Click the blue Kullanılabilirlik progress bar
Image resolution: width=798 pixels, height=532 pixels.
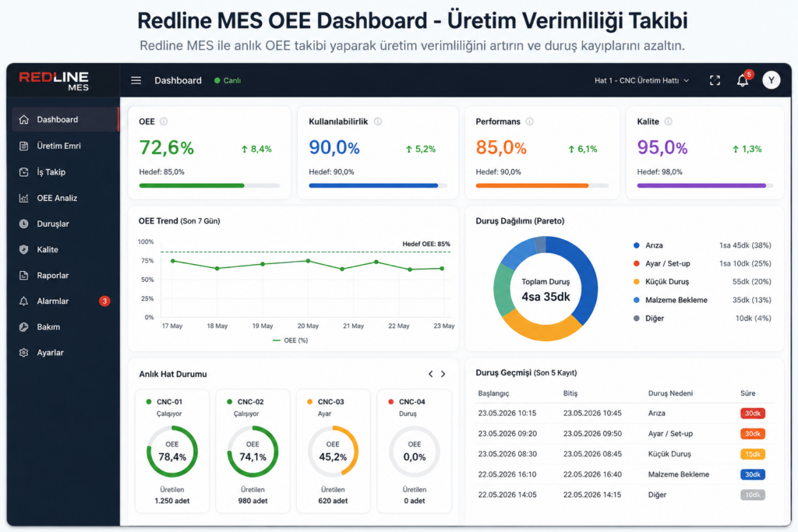[378, 185]
